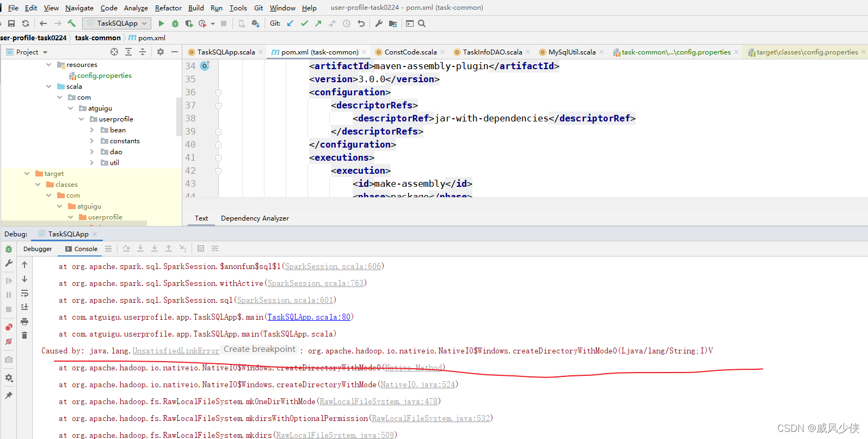Open RawLocalFileSystem.java:478 link
The height and width of the screenshot is (439, 868).
pyautogui.click(x=379, y=401)
